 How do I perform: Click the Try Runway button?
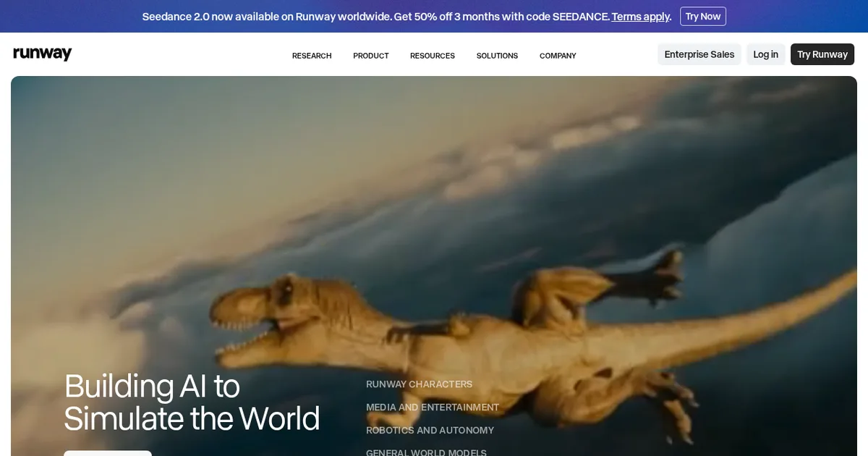[x=822, y=54]
